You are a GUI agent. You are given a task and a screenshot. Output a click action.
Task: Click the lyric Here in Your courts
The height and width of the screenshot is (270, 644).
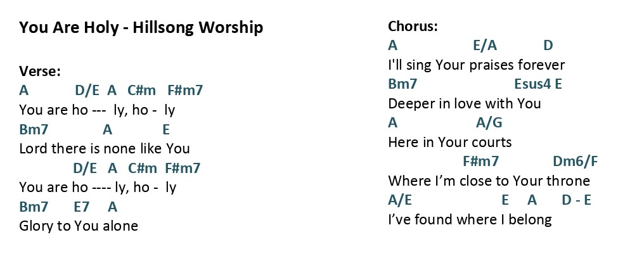tap(450, 142)
